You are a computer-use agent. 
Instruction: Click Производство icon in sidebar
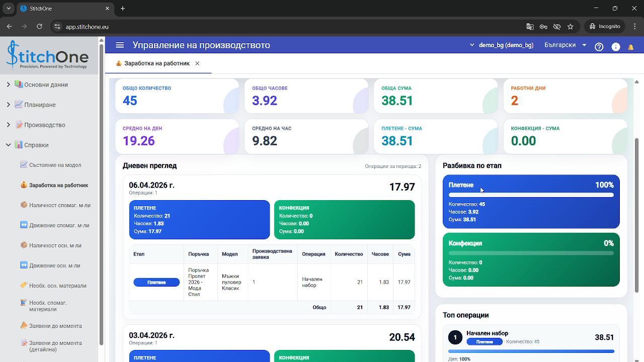pyautogui.click(x=19, y=125)
